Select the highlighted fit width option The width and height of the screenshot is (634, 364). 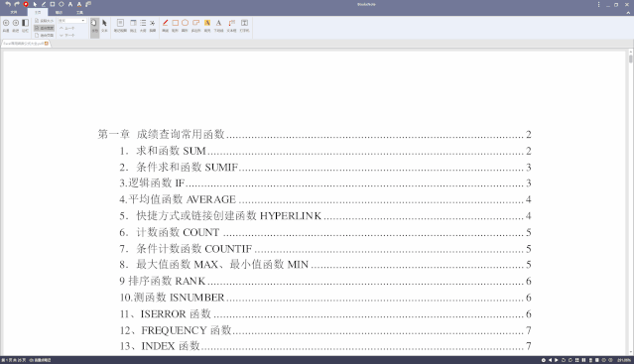click(x=44, y=28)
